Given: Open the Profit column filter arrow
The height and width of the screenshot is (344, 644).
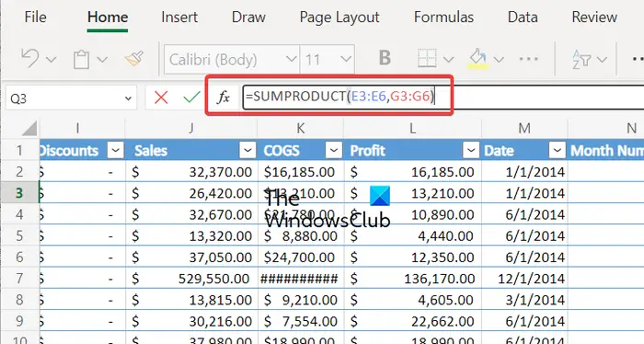Looking at the screenshot, I should (x=471, y=150).
